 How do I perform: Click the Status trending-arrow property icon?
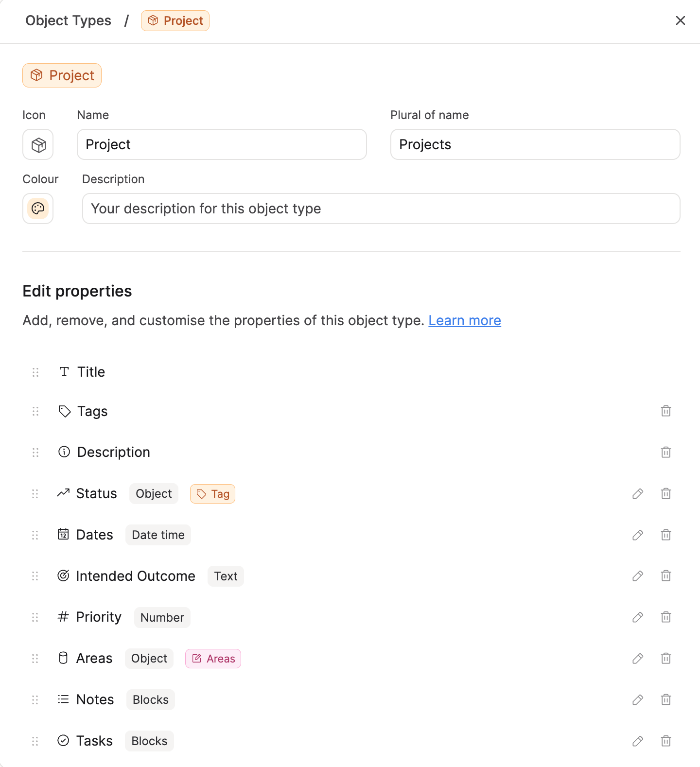point(64,493)
